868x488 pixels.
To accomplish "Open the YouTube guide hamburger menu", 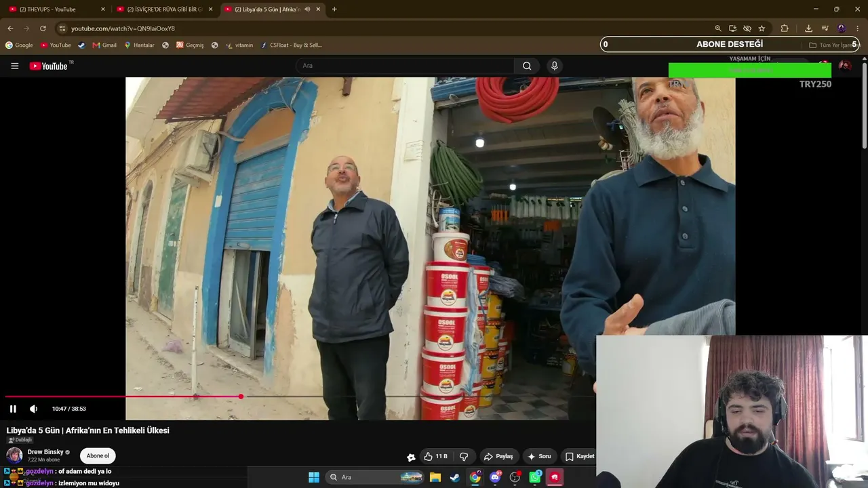I will (14, 66).
